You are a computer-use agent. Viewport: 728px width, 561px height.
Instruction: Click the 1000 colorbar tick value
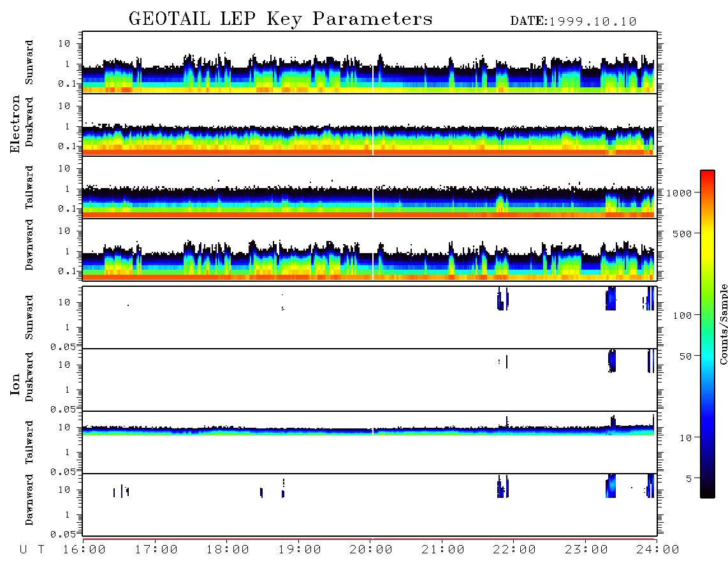(x=678, y=193)
